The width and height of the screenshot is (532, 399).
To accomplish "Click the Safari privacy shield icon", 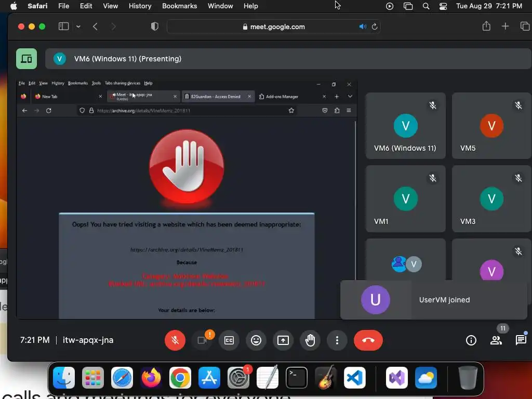I will coord(155,26).
